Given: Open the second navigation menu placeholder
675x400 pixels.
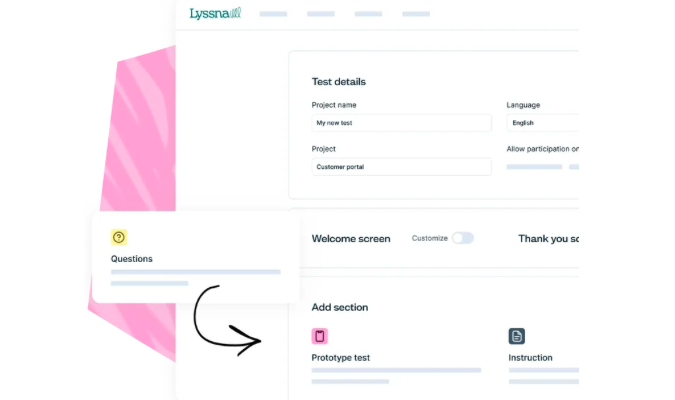Looking at the screenshot, I should coord(321,14).
